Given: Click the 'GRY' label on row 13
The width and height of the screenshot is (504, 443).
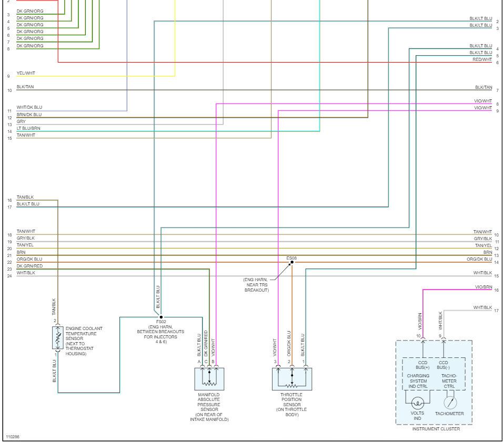Looking at the screenshot, I should pyautogui.click(x=21, y=122).
